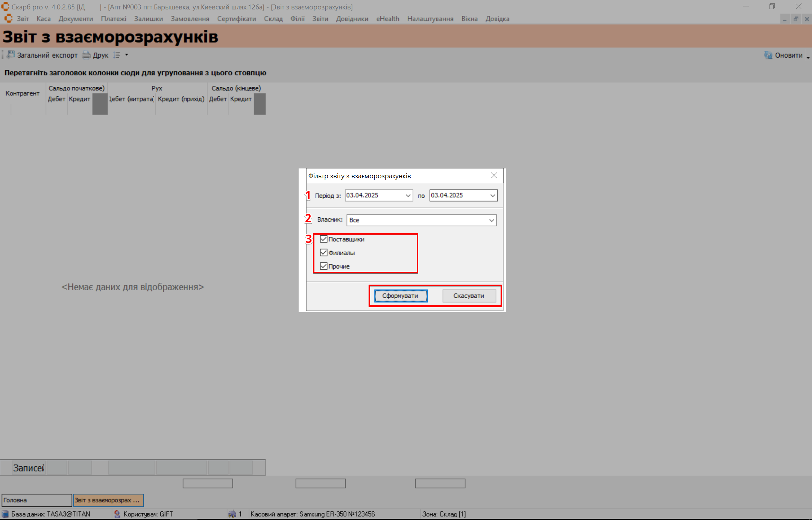Click the list layout toolbar icon
Image resolution: width=812 pixels, height=520 pixels.
[x=117, y=55]
